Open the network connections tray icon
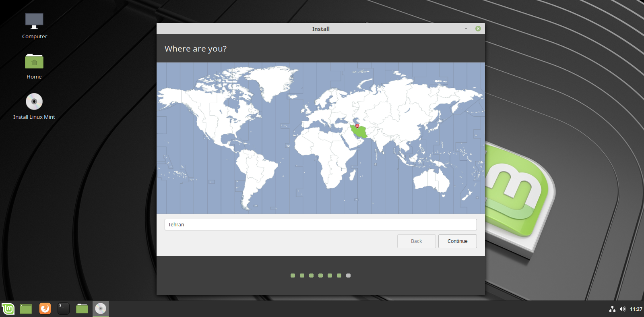Screen dimensions: 644x317 (612, 309)
